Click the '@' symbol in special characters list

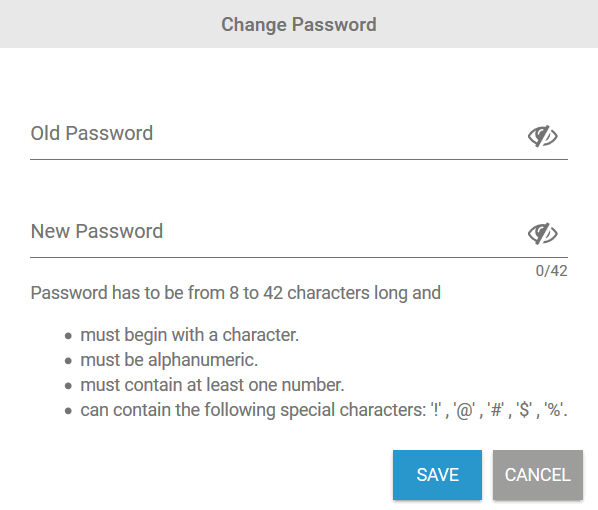[x=465, y=411]
